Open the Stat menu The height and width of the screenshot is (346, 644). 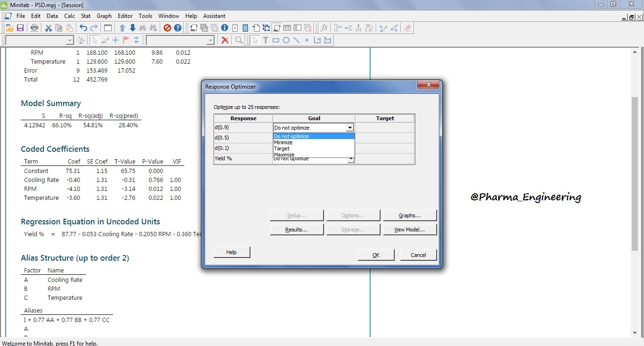(85, 16)
